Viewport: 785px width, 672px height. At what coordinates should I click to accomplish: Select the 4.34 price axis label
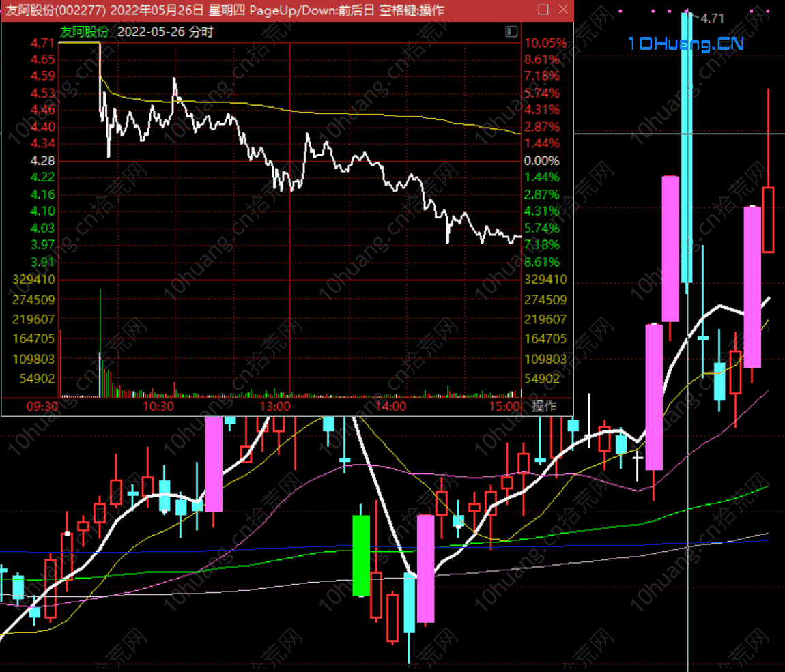pos(42,143)
